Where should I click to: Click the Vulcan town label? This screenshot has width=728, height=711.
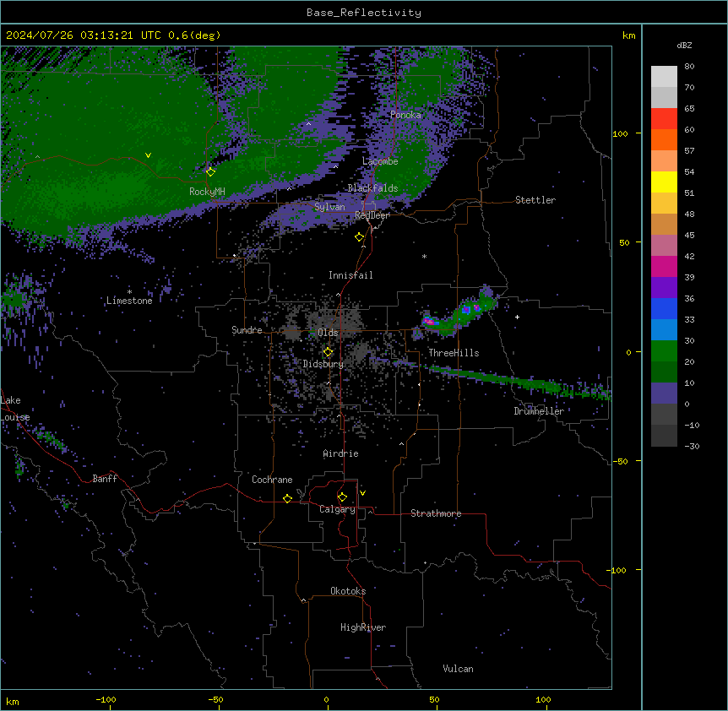click(x=459, y=669)
